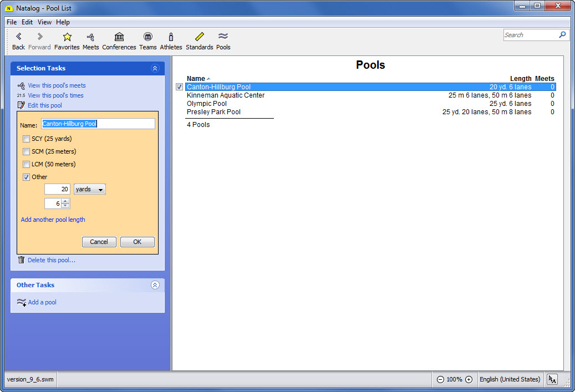Go to Meets toolbar icon

coord(90,37)
